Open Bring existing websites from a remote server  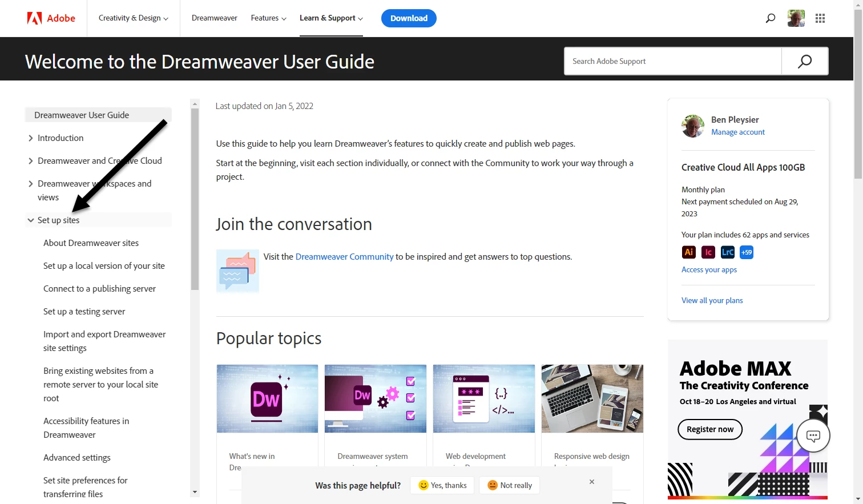coord(100,385)
